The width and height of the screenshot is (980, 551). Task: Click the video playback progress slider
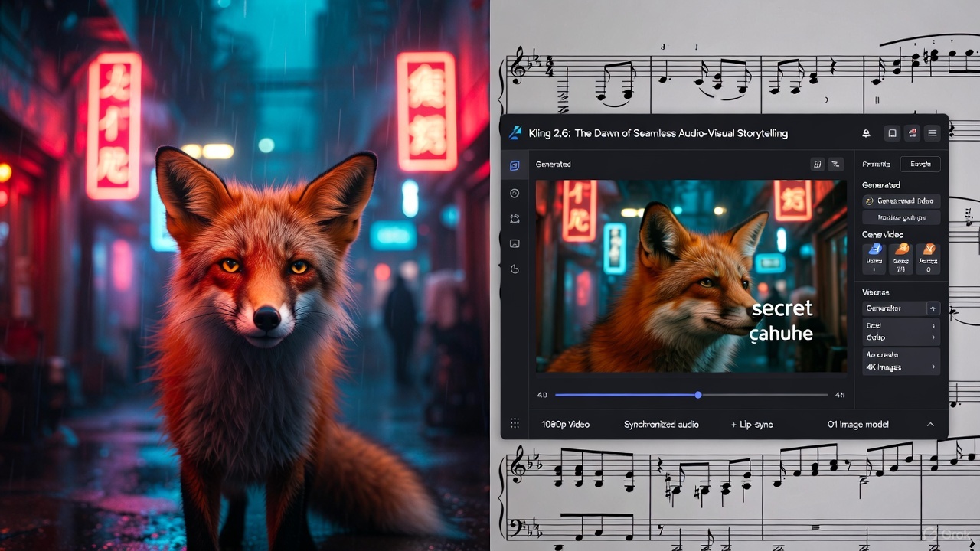pos(697,395)
